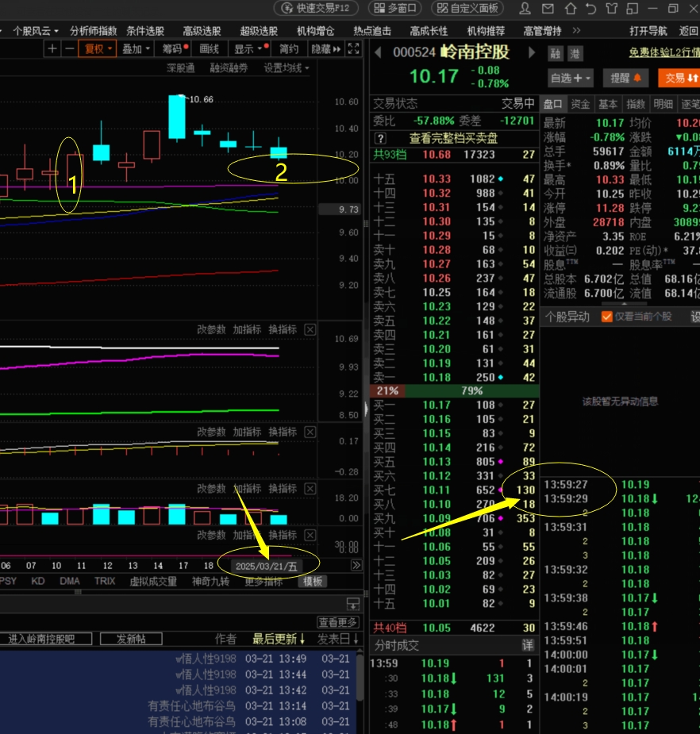
Task: Click the zoom-in plus icon on chart toolbar
Action: (x=52, y=48)
